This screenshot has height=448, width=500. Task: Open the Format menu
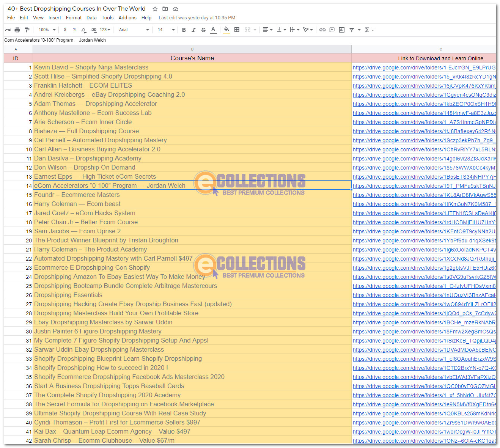point(74,17)
